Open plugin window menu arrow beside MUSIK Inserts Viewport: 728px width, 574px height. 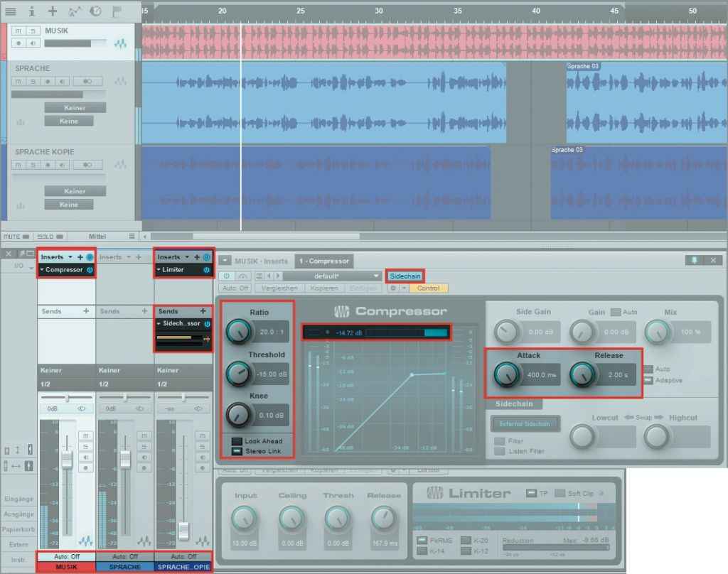tap(225, 260)
